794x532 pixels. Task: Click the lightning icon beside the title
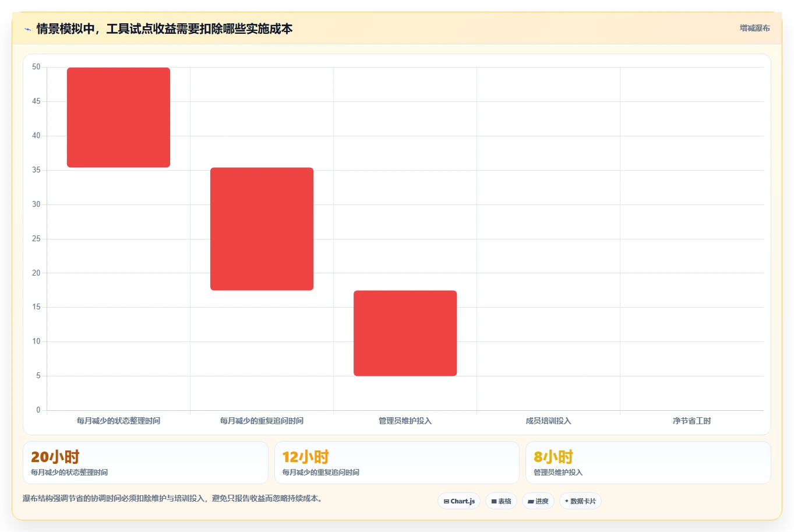(27, 29)
